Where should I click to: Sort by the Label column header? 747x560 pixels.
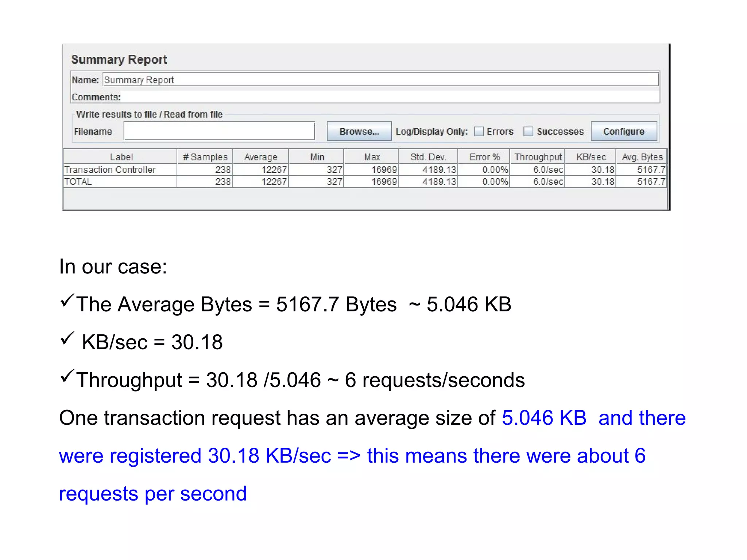[x=120, y=157]
